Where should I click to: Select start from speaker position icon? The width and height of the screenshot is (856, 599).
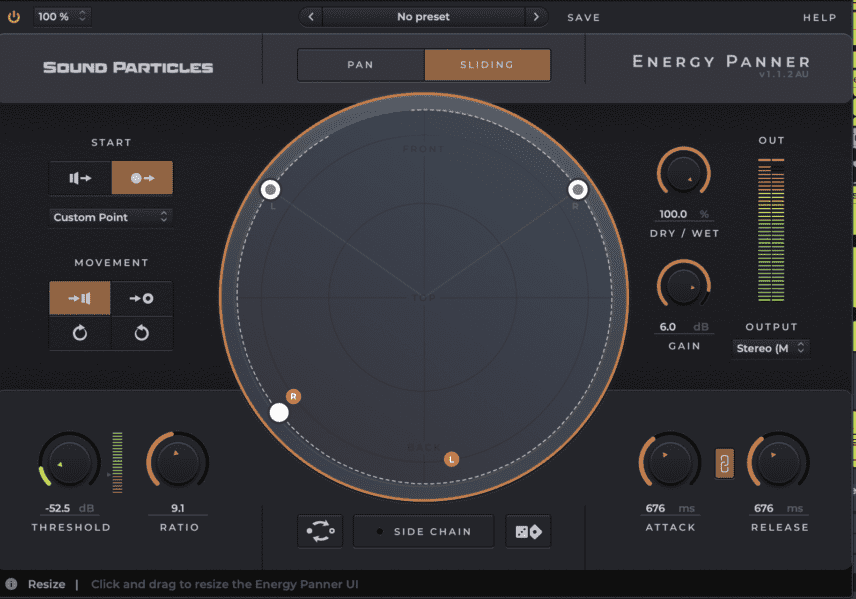pos(80,178)
